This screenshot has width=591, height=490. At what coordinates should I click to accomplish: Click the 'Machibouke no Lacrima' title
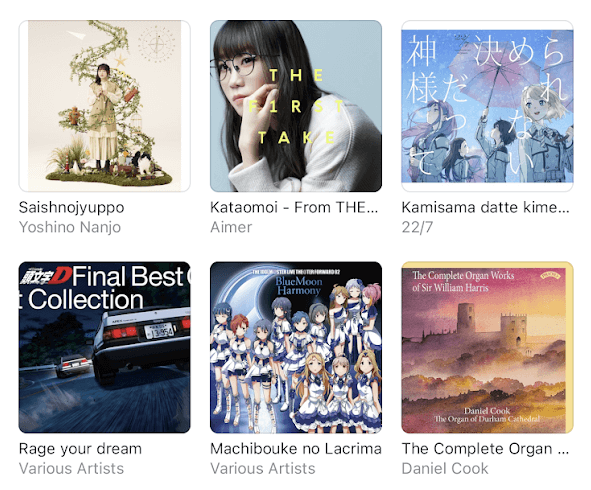pos(296,449)
